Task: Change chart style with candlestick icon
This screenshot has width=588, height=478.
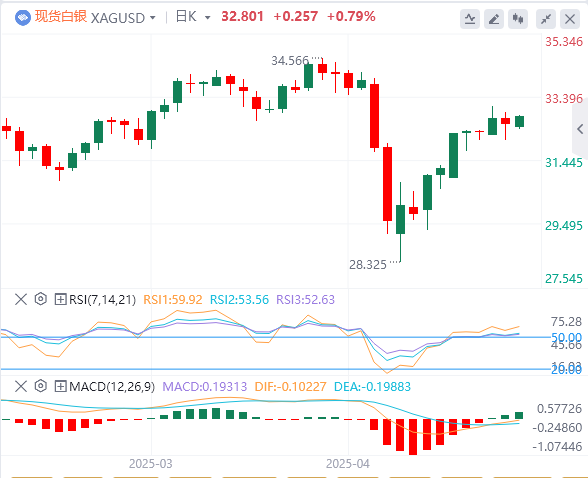Action: 518,19
